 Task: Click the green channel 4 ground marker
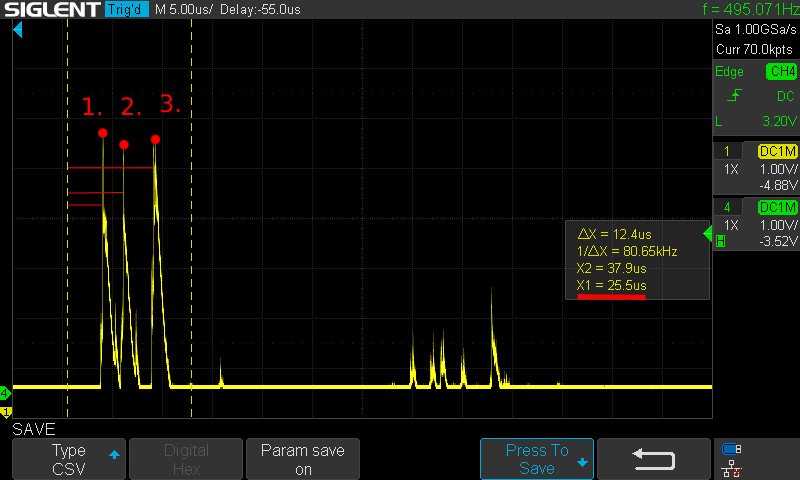point(5,393)
